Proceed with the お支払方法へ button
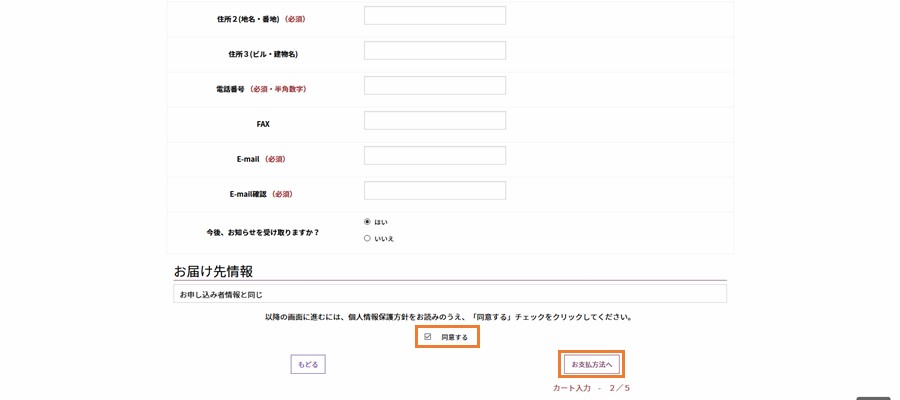The height and width of the screenshot is (400, 900). (x=592, y=364)
